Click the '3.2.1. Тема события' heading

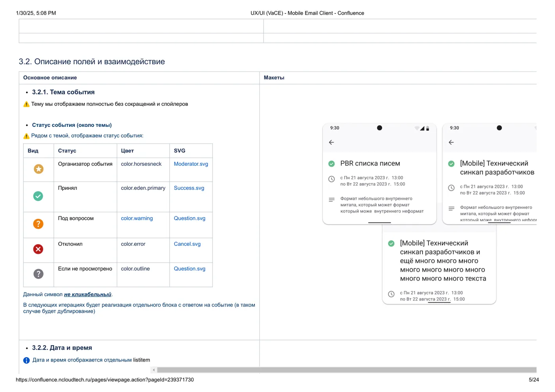(63, 92)
